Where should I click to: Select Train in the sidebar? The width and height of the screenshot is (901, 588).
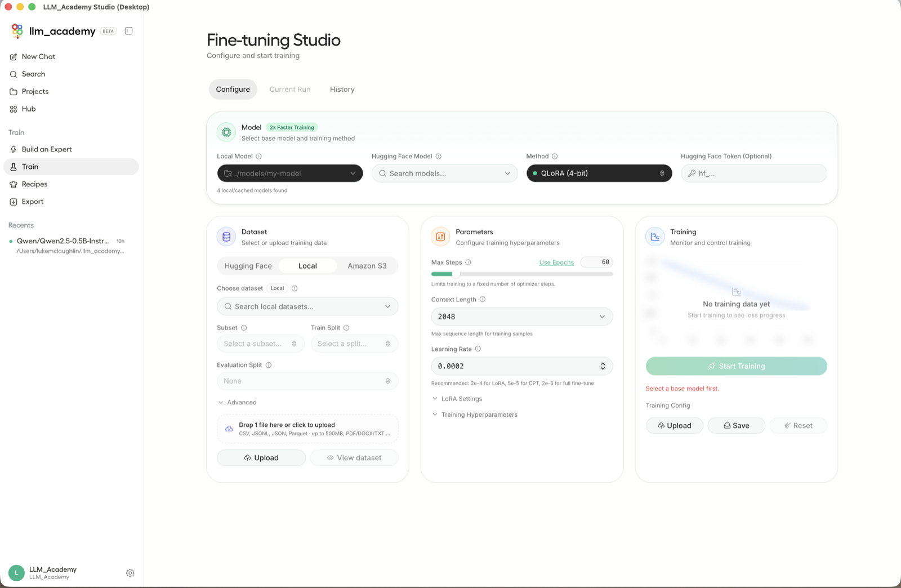(71, 167)
